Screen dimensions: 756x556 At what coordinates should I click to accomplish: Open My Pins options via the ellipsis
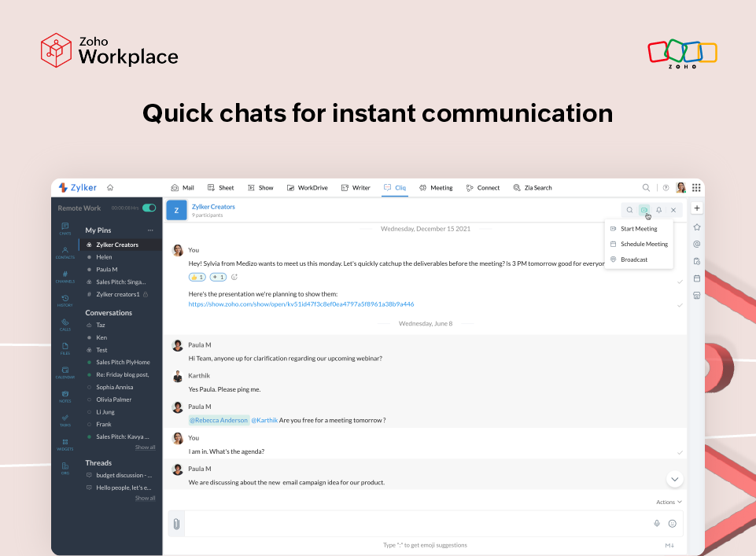click(x=152, y=230)
